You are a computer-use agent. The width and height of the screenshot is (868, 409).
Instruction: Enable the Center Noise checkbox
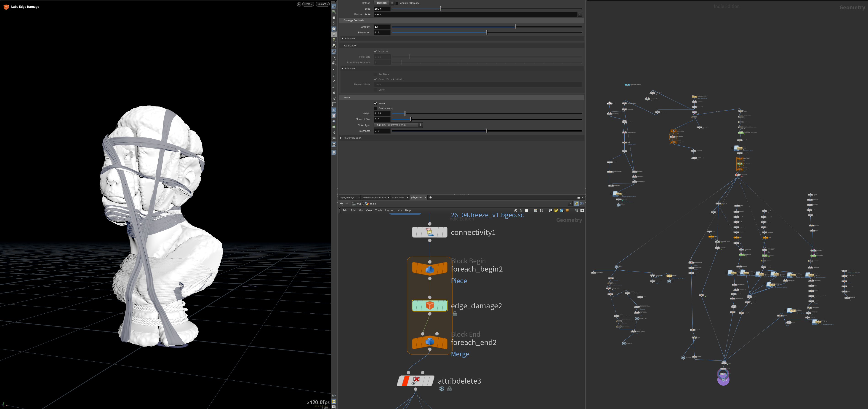pos(375,108)
